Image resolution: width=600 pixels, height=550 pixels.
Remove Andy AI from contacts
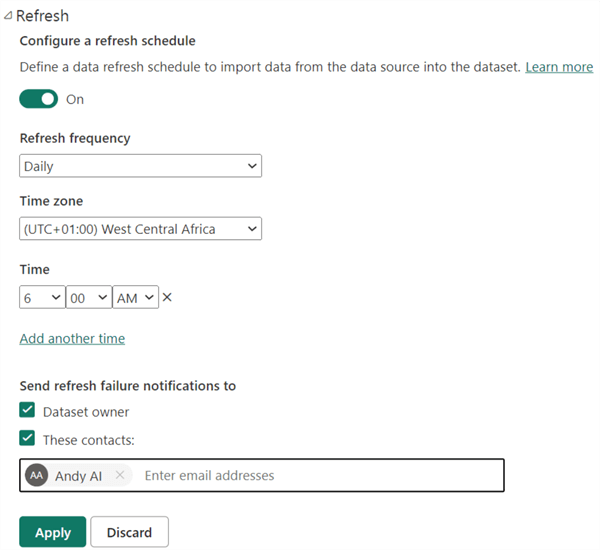pyautogui.click(x=120, y=475)
